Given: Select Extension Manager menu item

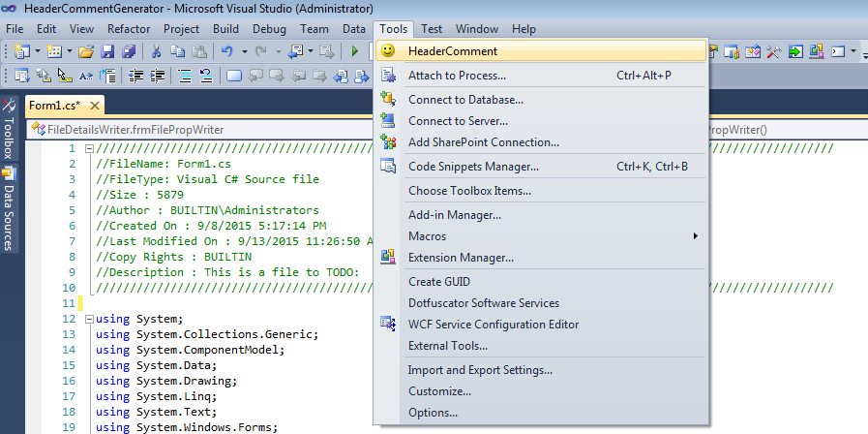Looking at the screenshot, I should pos(542,258).
